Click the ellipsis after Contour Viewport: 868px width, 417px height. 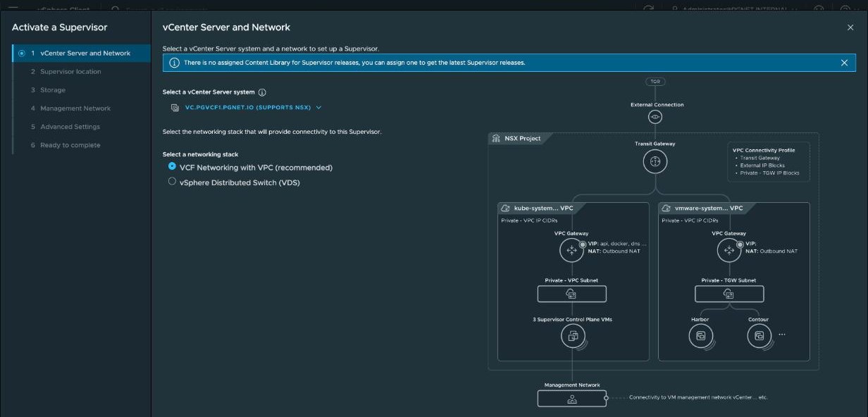[x=781, y=335]
